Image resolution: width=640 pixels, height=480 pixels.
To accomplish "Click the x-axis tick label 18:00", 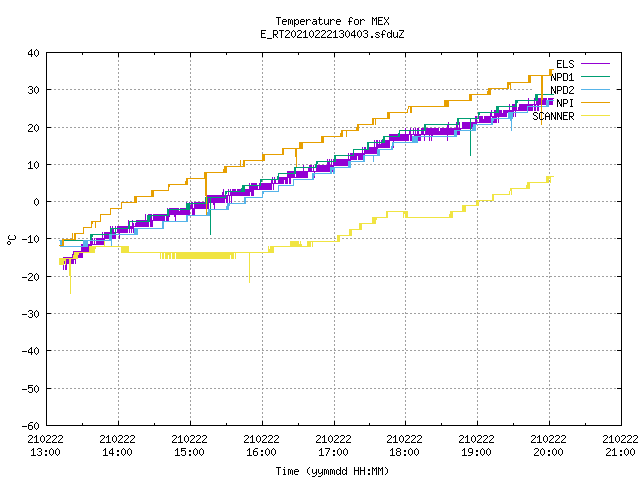I will pos(404,452).
